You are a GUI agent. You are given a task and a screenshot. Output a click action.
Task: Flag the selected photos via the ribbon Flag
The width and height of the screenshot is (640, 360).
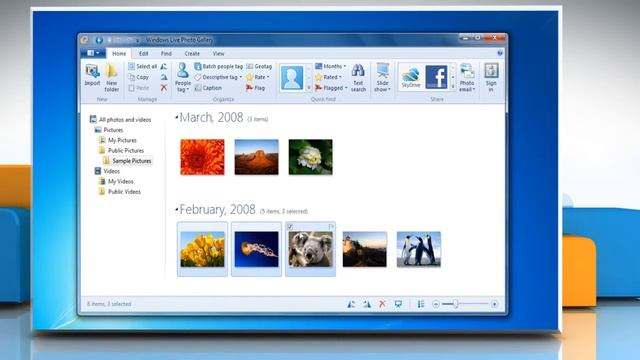coord(255,88)
